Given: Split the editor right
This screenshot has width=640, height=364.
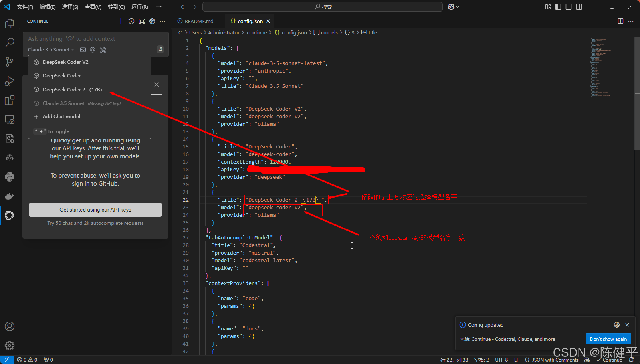Looking at the screenshot, I should pos(620,21).
